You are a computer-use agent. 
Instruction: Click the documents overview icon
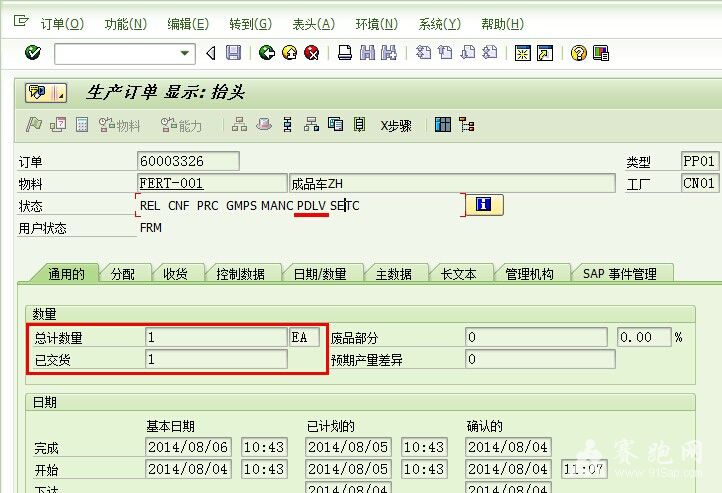pyautogui.click(x=335, y=124)
